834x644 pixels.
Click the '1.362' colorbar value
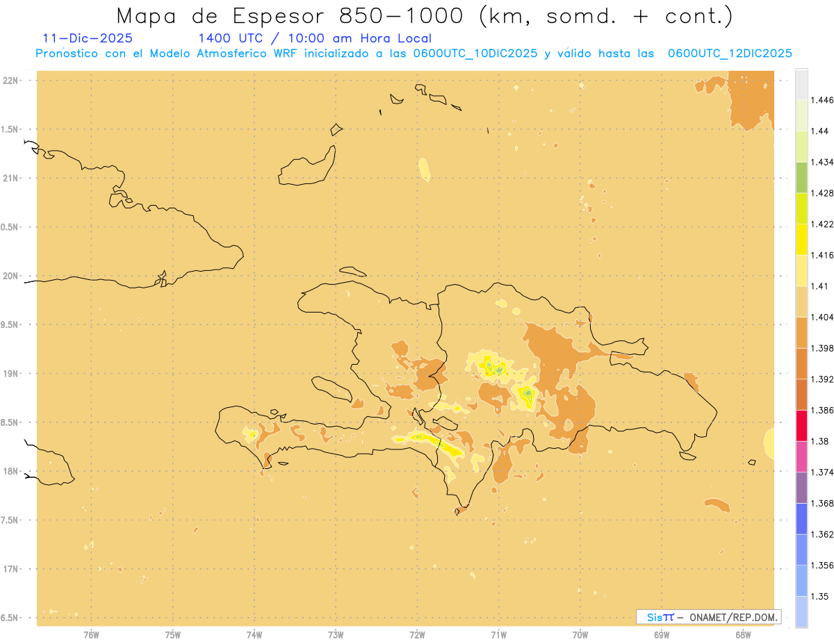coord(822,534)
